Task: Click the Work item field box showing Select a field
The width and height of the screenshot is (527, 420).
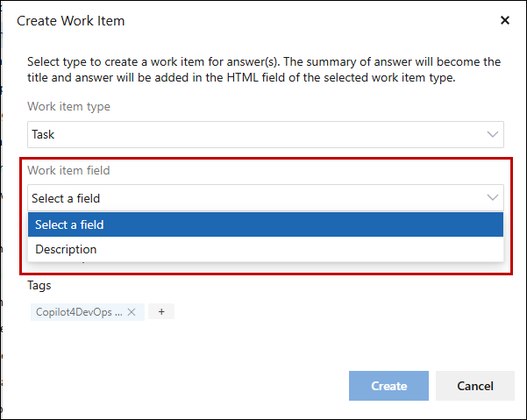Action: click(254, 197)
